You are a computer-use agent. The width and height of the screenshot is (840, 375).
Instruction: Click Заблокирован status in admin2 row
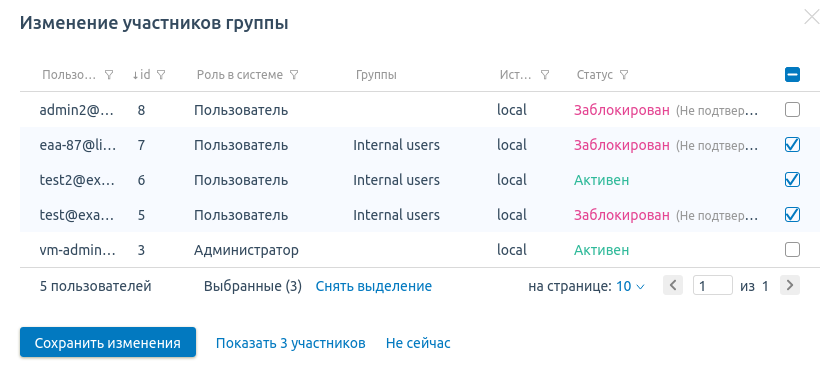[x=622, y=110]
